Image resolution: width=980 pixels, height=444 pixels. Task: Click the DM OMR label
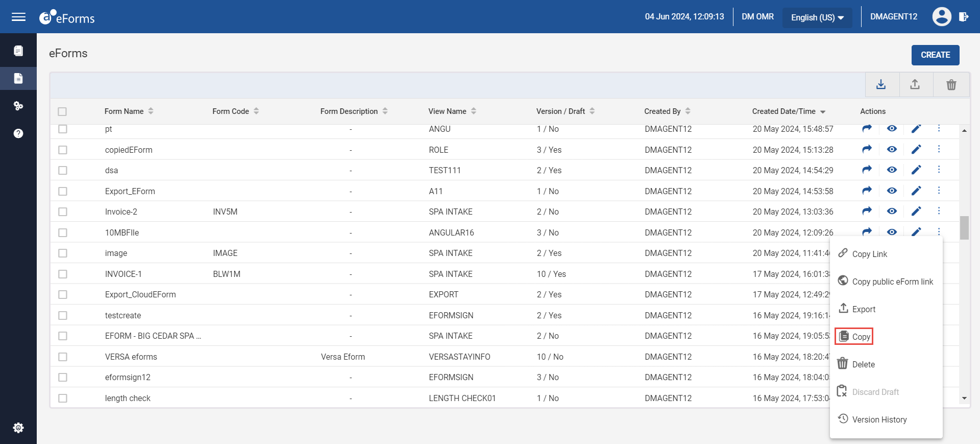[x=757, y=17]
